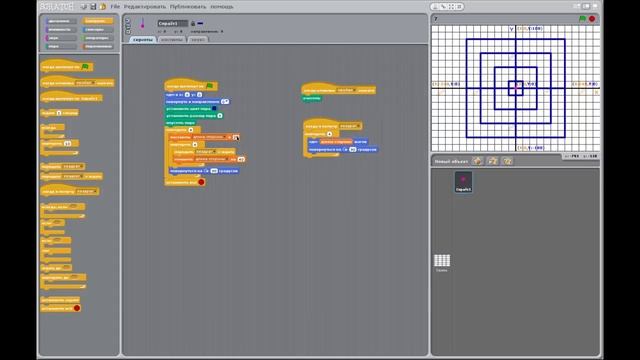Click red stop icon in script's last block
This screenshot has width=640, height=360.
click(x=201, y=182)
